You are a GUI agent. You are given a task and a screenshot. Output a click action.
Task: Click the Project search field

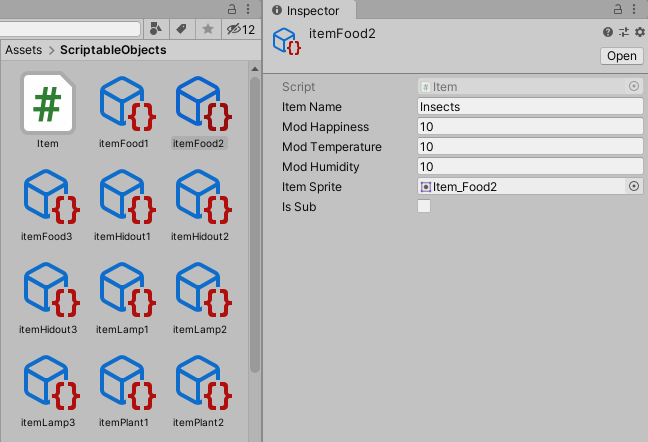[x=69, y=29]
